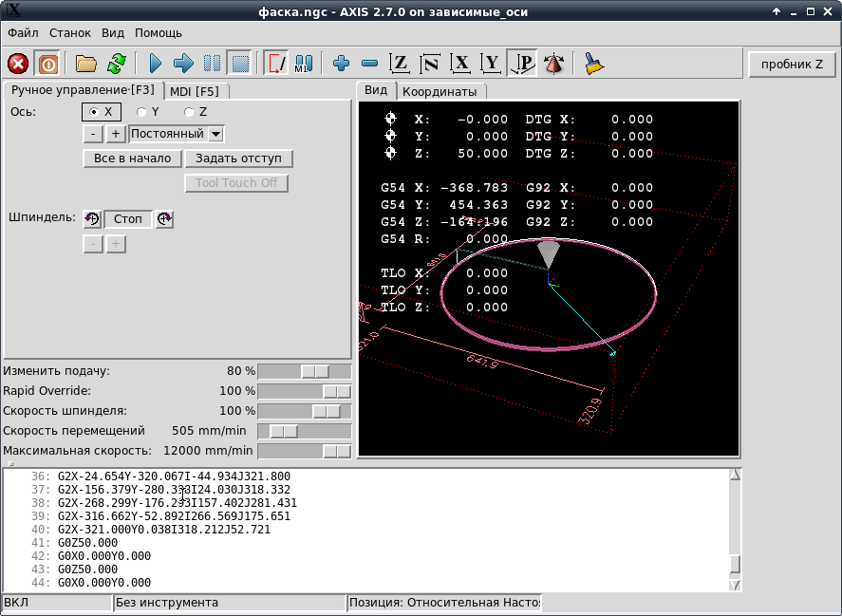Select the Y axis radio button
This screenshot has height=616, width=842.
142,112
